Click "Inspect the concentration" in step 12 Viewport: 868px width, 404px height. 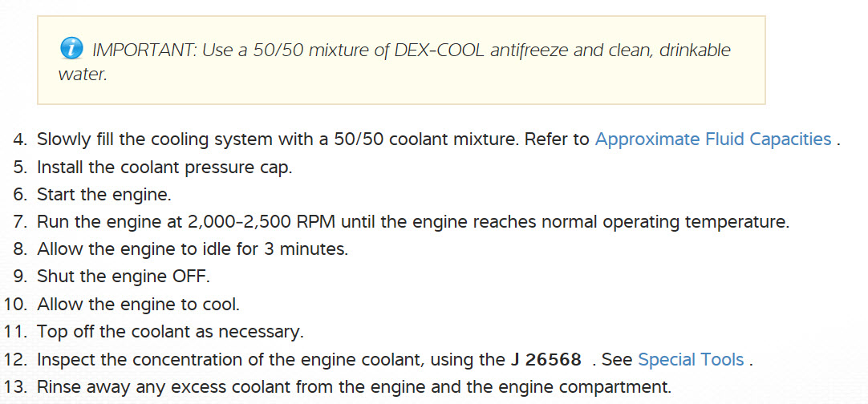pos(133,360)
